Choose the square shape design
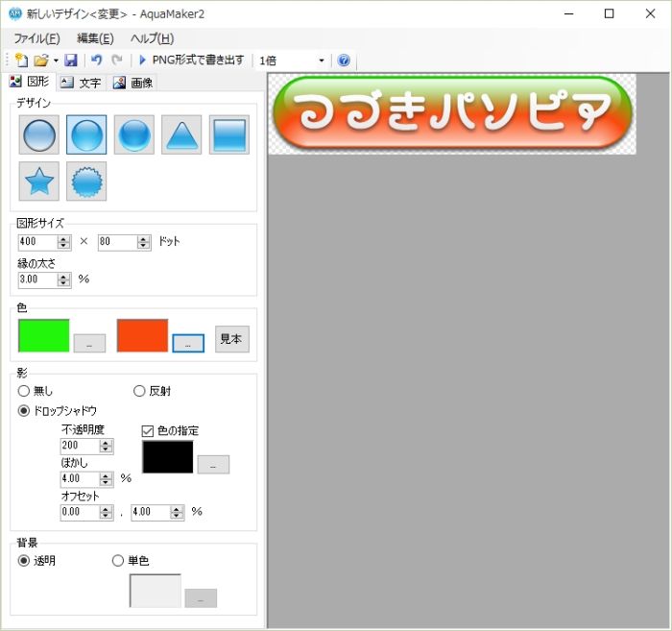This screenshot has height=631, width=672. tap(229, 134)
